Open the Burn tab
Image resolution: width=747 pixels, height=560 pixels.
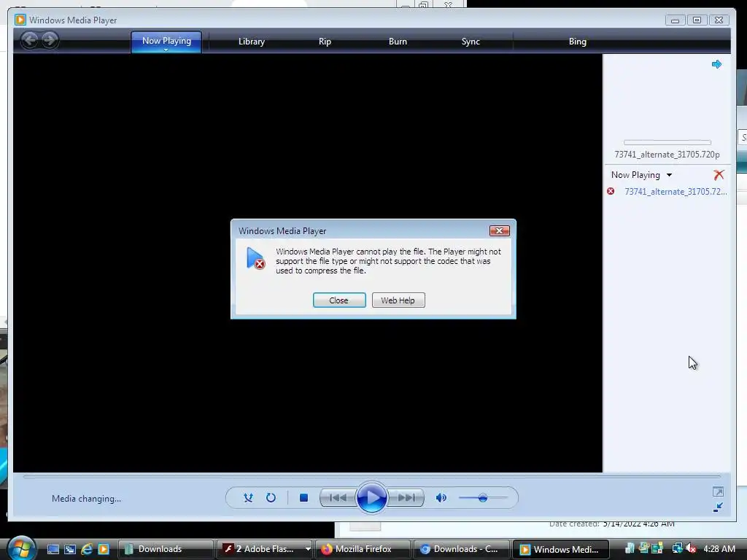(398, 42)
